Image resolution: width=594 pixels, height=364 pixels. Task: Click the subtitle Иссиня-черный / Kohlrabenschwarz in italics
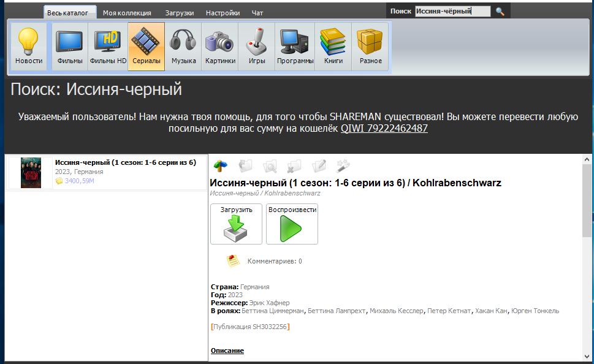[x=265, y=193]
